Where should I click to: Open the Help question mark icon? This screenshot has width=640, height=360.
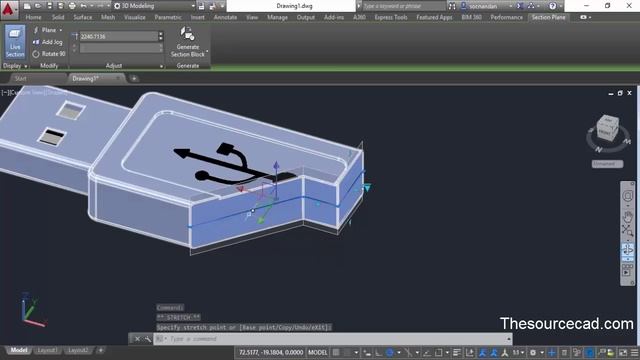[552, 6]
